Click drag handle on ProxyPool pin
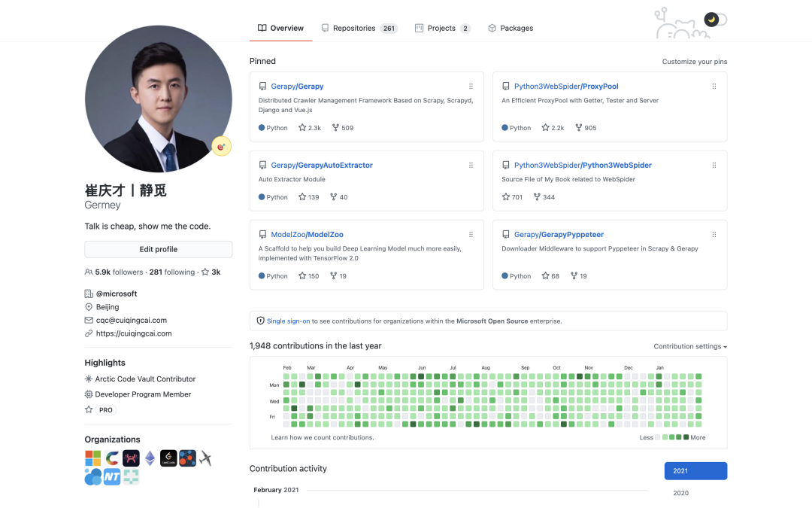 coord(714,87)
